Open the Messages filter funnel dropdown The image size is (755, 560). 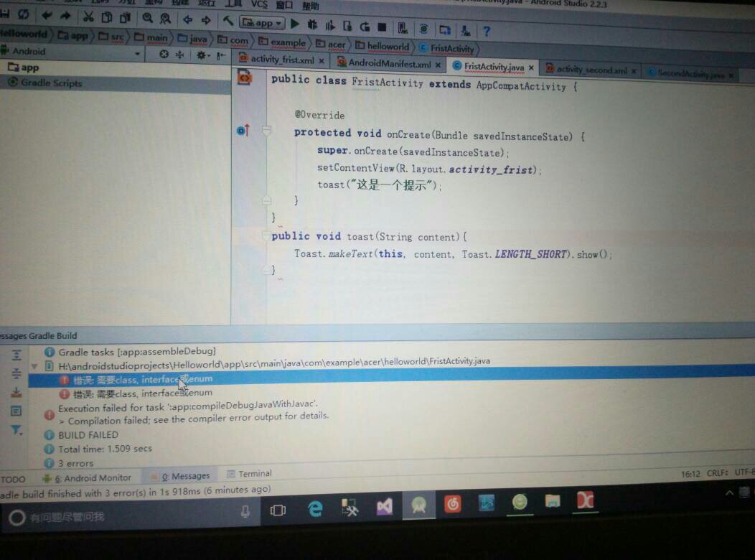pyautogui.click(x=17, y=429)
